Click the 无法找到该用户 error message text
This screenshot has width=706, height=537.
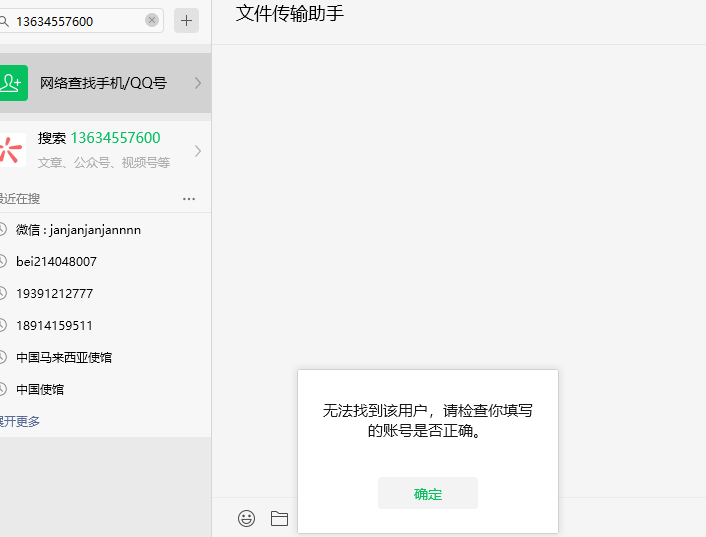(427, 421)
